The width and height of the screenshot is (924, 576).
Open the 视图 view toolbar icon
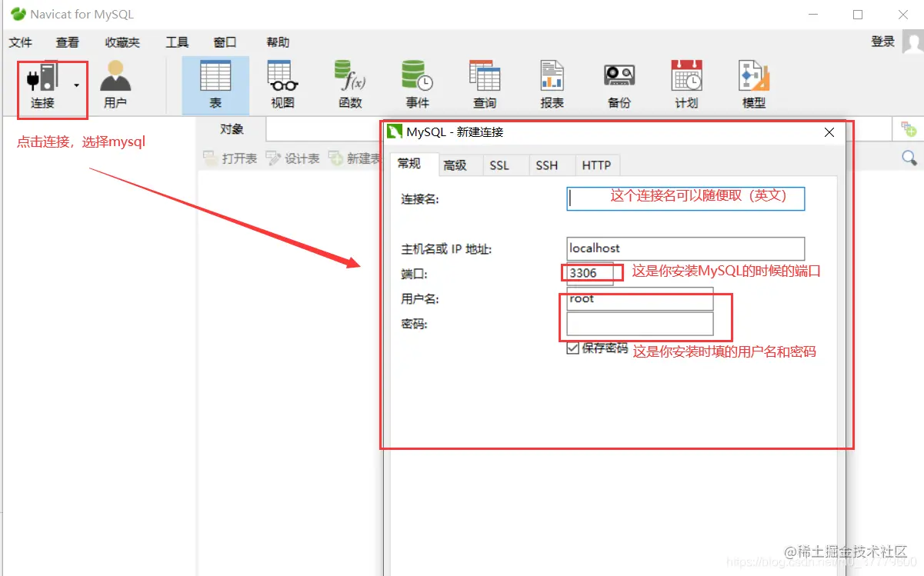[x=283, y=85]
